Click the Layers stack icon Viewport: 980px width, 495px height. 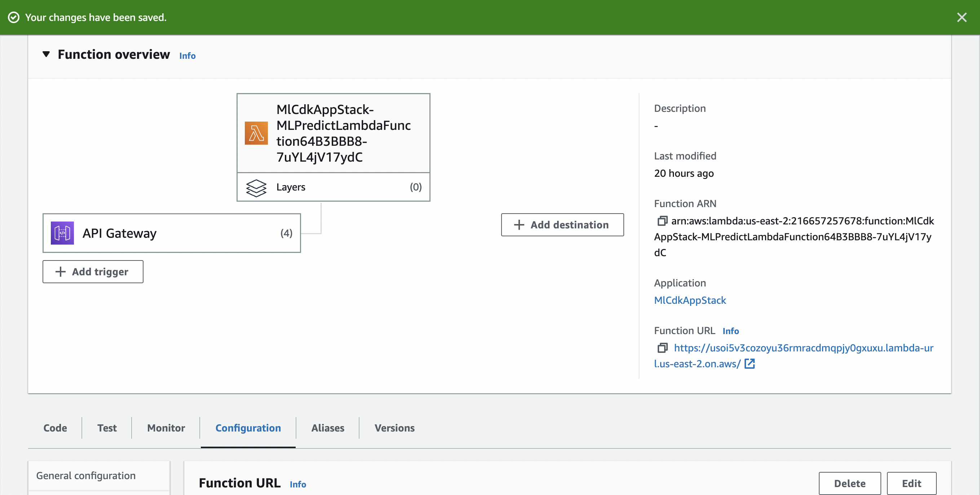point(256,187)
